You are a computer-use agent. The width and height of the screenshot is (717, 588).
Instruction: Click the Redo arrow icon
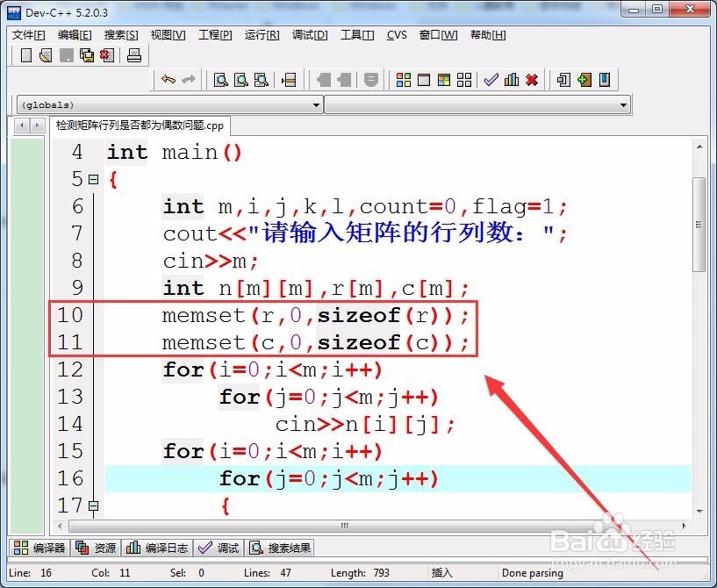coord(189,80)
